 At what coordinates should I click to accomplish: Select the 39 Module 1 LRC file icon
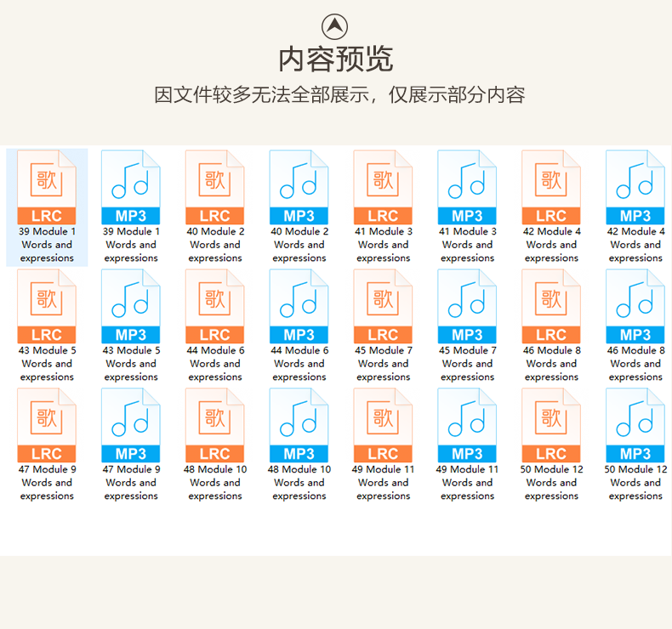47,187
